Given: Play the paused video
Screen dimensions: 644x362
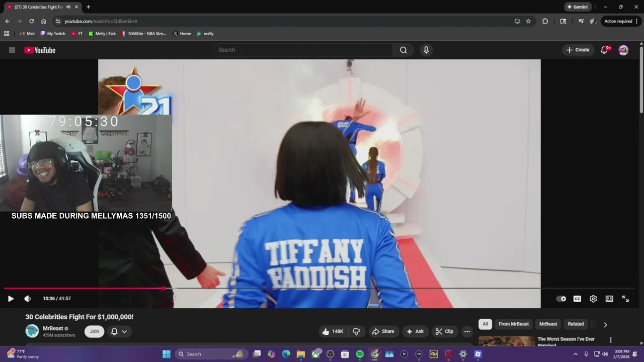Looking at the screenshot, I should tap(11, 299).
